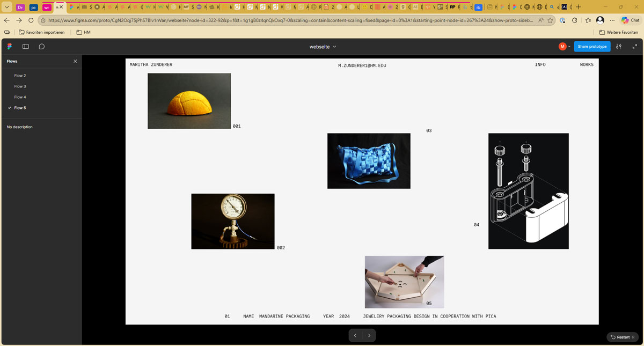Open the comments speech bubble icon
This screenshot has width=644, height=346.
click(41, 47)
